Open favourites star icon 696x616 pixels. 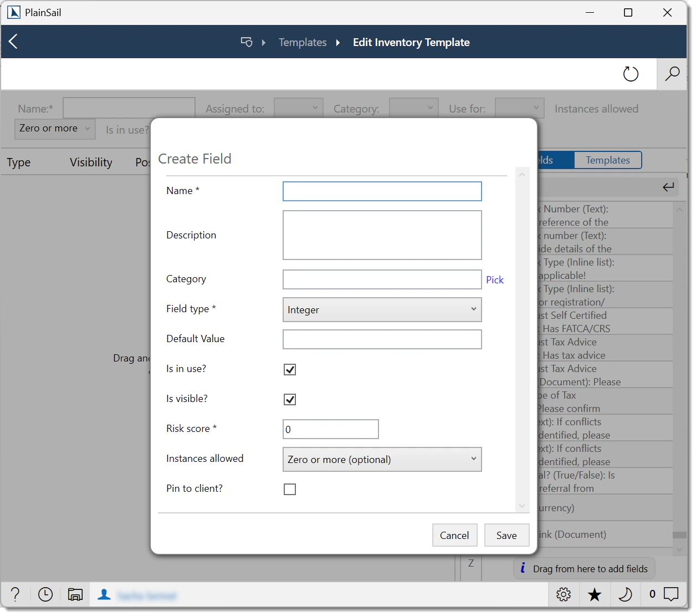[595, 594]
